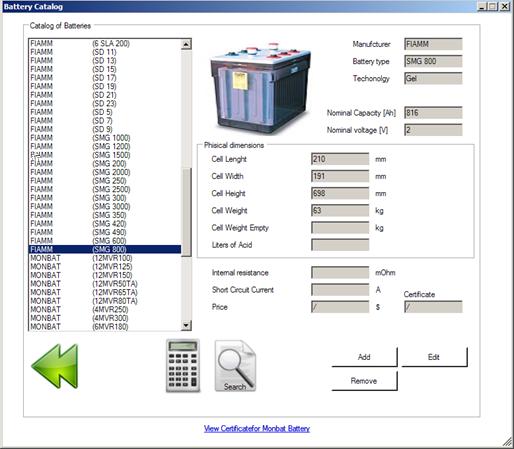Image resolution: width=514 pixels, height=449 pixels.
Task: Select MONBAT (4MVR300) row
Action: (x=105, y=318)
